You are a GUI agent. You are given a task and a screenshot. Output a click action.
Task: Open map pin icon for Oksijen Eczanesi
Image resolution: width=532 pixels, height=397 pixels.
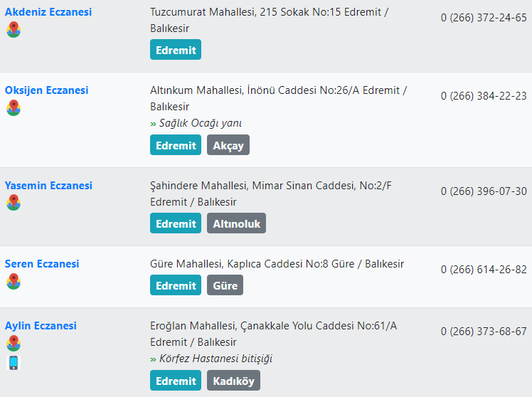pyautogui.click(x=14, y=108)
